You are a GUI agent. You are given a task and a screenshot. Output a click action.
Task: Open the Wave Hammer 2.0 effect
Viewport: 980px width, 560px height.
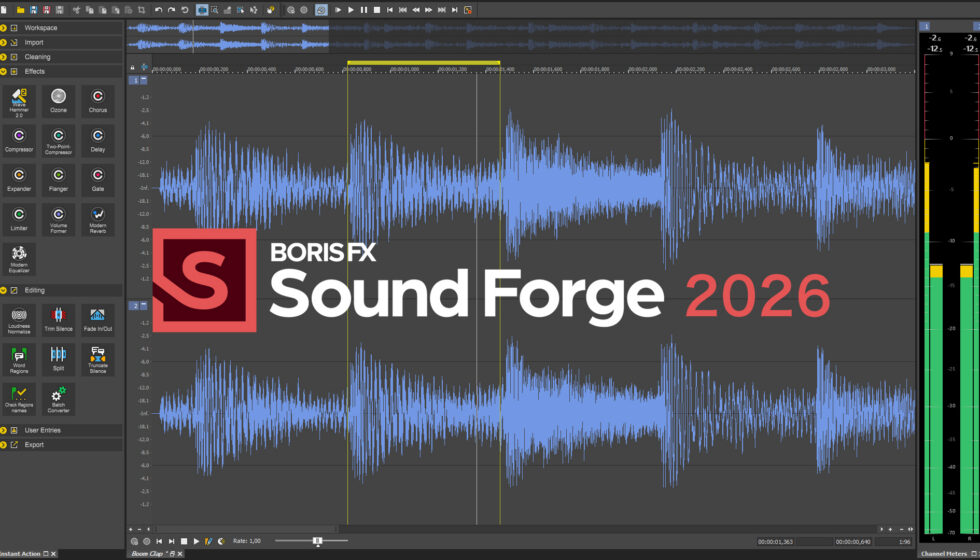pyautogui.click(x=19, y=102)
